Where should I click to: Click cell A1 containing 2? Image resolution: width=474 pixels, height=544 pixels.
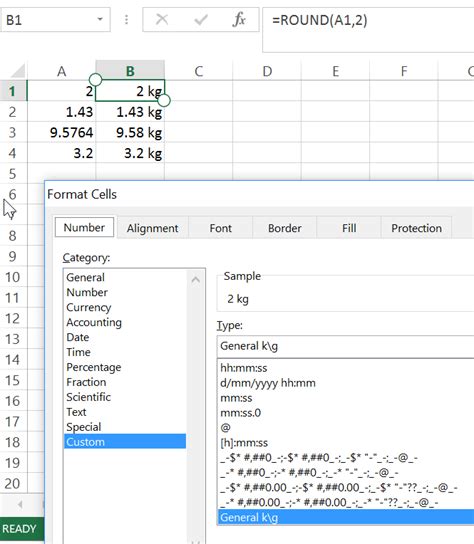point(61,91)
